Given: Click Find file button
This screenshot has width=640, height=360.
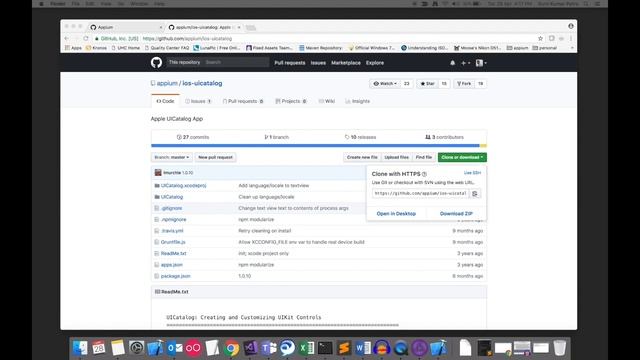Looking at the screenshot, I should click(x=424, y=157).
